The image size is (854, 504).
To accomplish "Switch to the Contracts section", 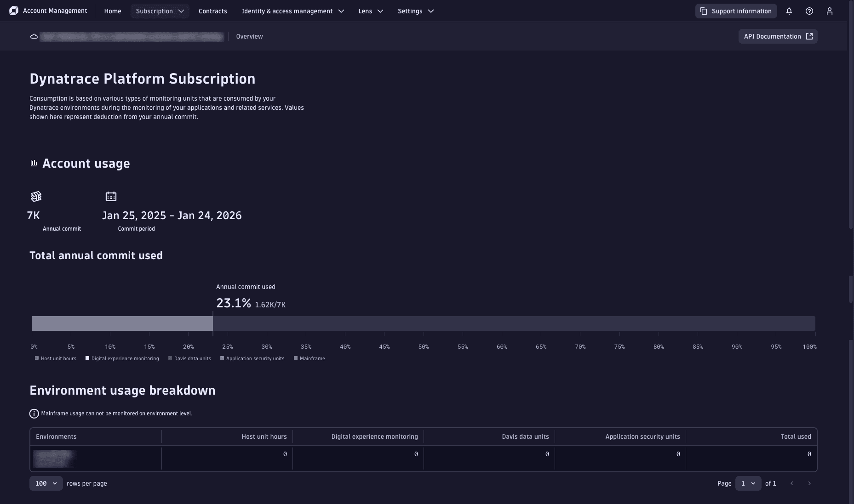I will click(x=212, y=11).
